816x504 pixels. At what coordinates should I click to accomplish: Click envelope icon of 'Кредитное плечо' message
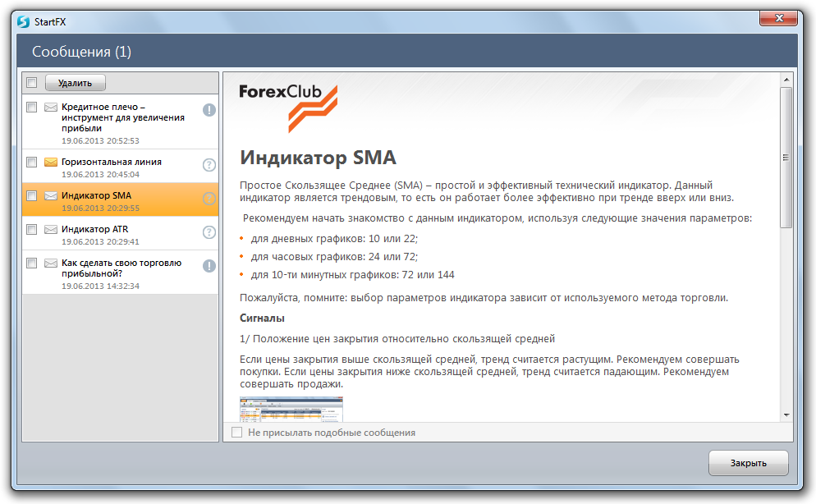[x=50, y=108]
